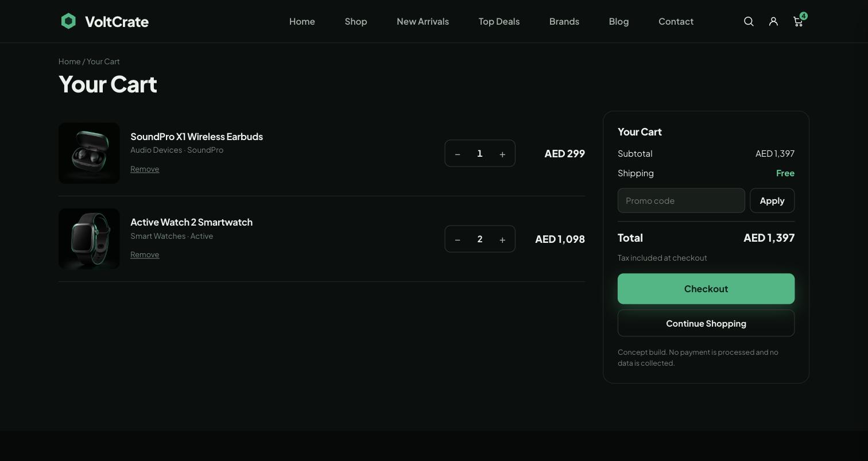Click the 'Concept build' disclaimer text
Screen dimensions: 868x461
pyautogui.click(x=698, y=358)
